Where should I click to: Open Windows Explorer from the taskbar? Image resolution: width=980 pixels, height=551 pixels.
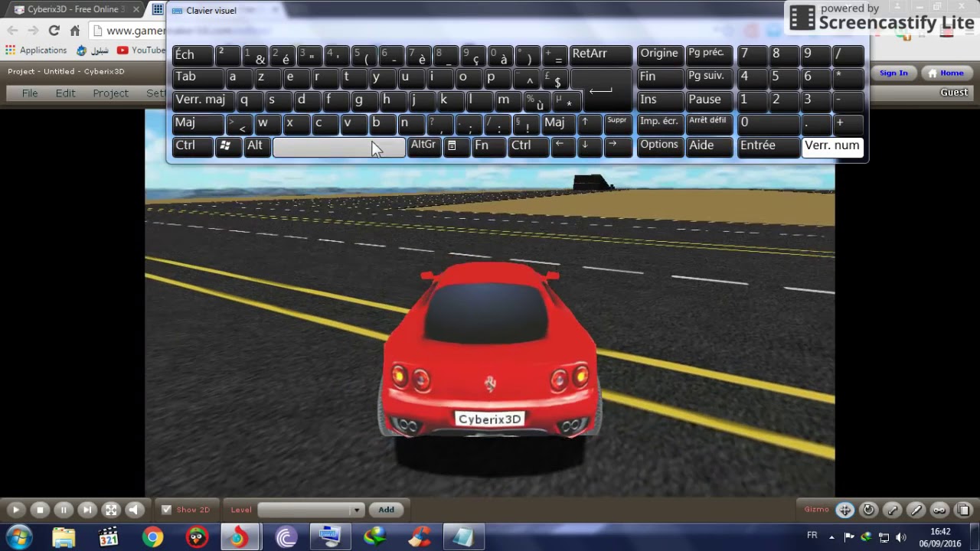(x=64, y=537)
